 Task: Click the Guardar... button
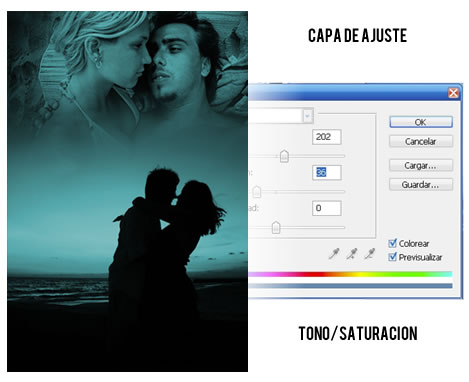tap(421, 184)
